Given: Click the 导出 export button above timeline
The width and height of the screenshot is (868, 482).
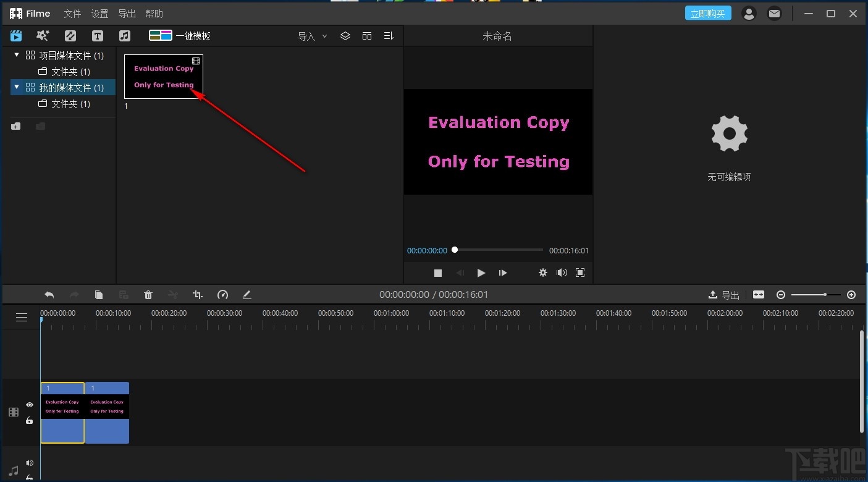Looking at the screenshot, I should point(724,295).
